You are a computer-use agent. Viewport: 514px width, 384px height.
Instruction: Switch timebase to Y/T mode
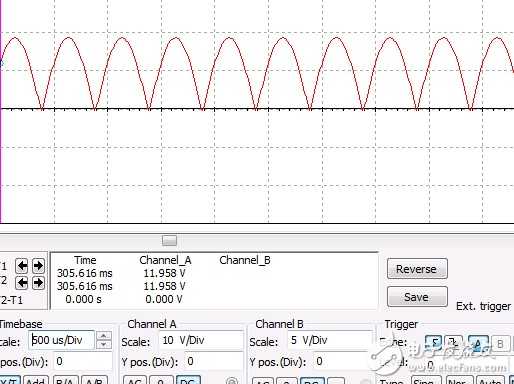10,380
